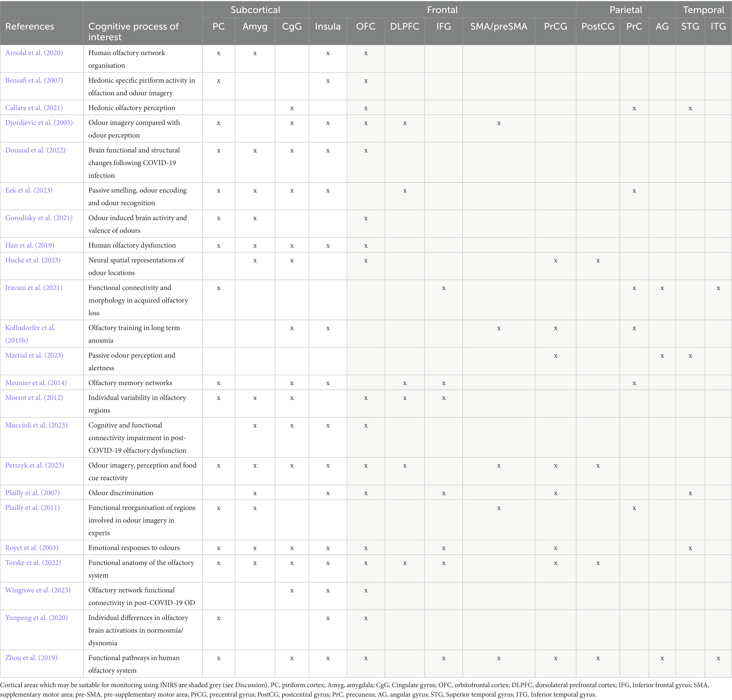Click the 'ITG' column header
732x700 pixels.
[x=718, y=27]
